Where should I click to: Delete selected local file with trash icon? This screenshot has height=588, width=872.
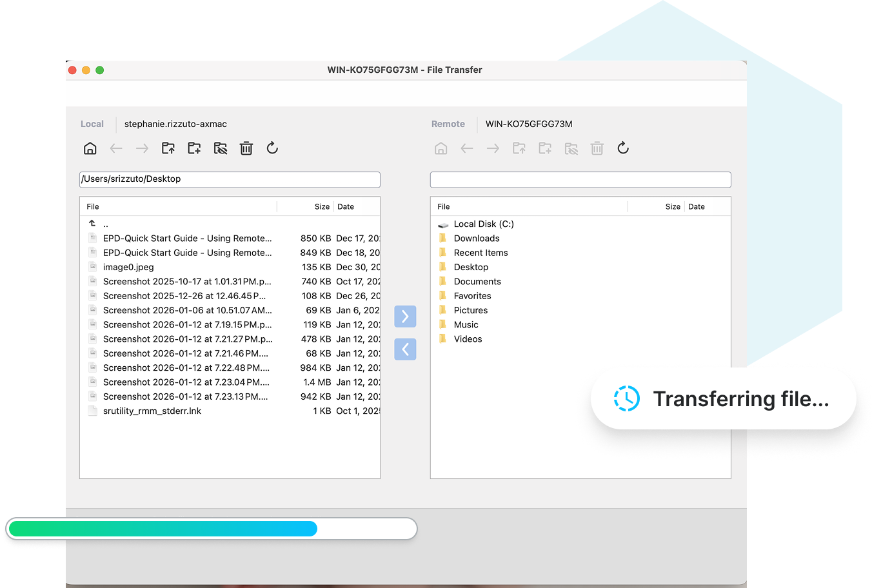(x=246, y=148)
